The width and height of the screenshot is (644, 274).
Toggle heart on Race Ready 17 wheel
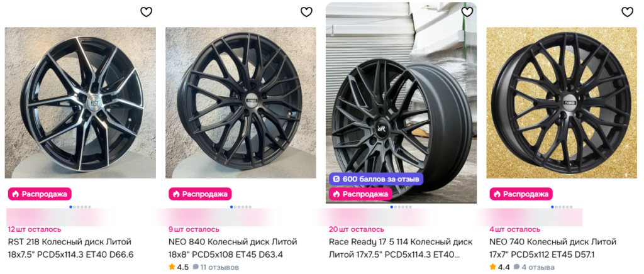point(467,12)
